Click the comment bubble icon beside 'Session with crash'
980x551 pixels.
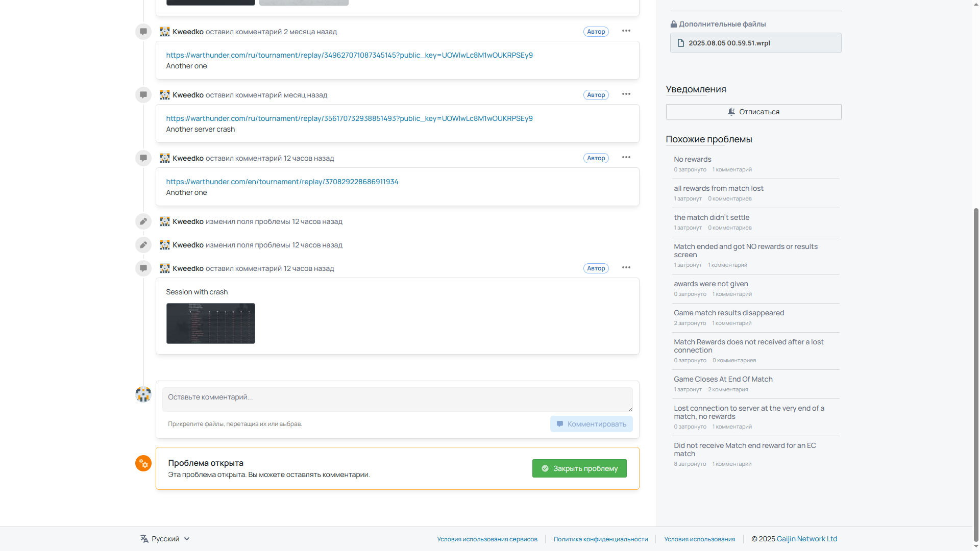143,268
